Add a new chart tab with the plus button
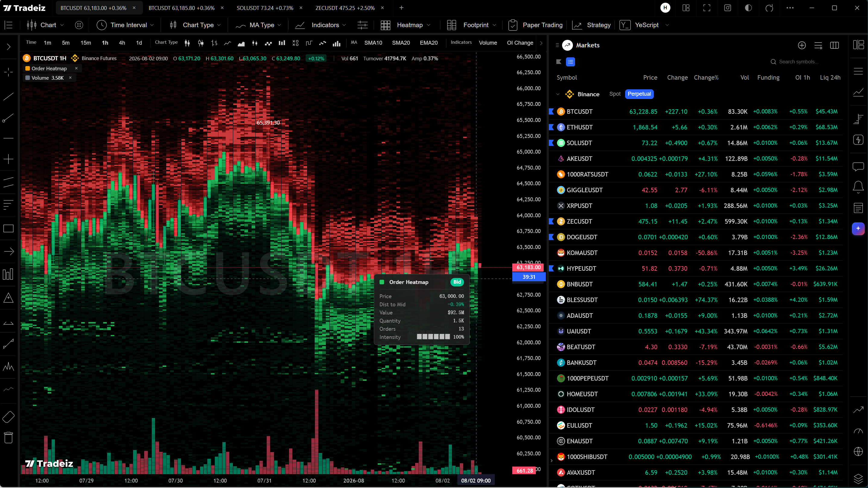 pyautogui.click(x=401, y=8)
